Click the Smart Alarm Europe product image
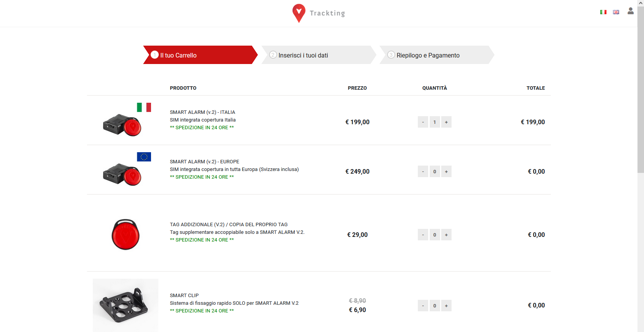 [126, 169]
